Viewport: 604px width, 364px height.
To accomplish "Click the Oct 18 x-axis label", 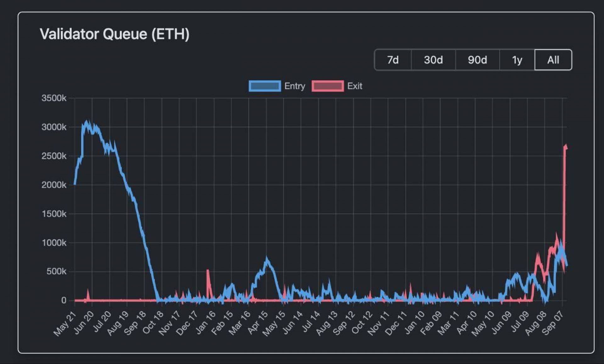I will coord(153,323).
